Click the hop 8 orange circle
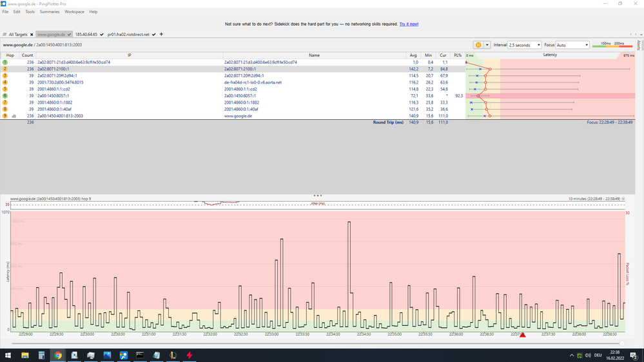This screenshot has height=362, width=644. coord(5,109)
